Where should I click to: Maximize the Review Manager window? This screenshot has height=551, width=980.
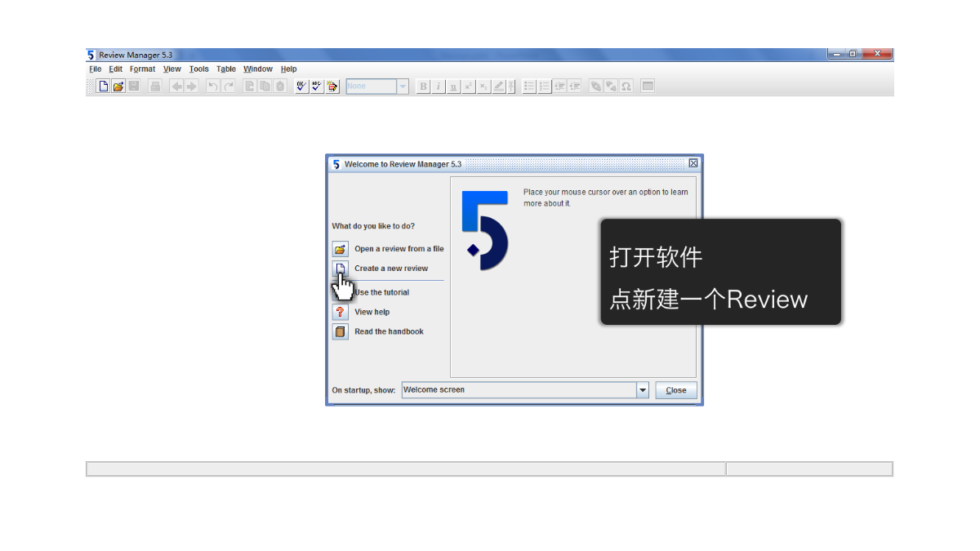pos(853,54)
